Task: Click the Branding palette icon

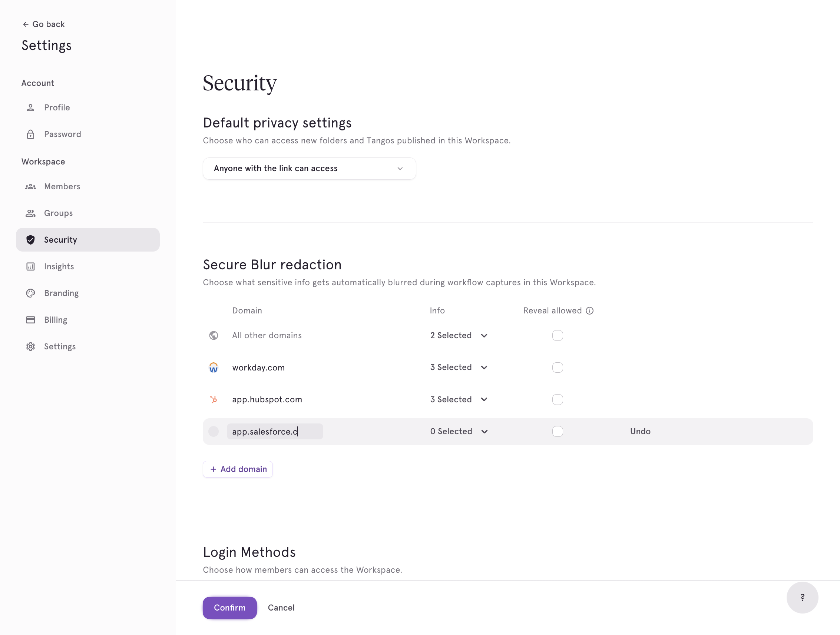Action: click(30, 293)
